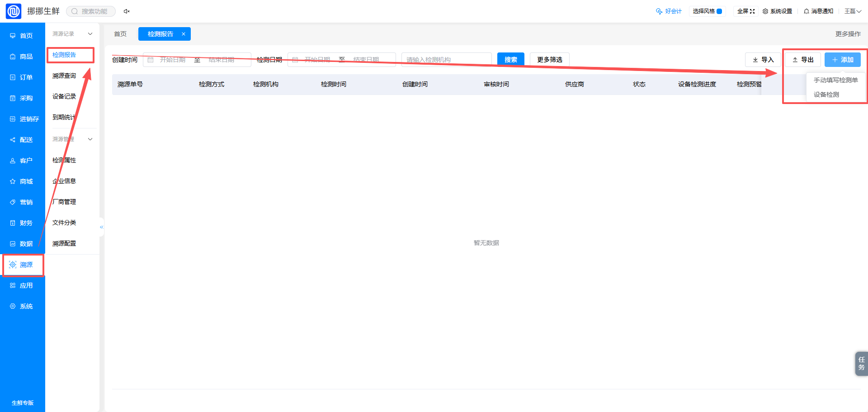Open the 财务 sidebar section
The width and height of the screenshot is (868, 412).
(x=23, y=223)
